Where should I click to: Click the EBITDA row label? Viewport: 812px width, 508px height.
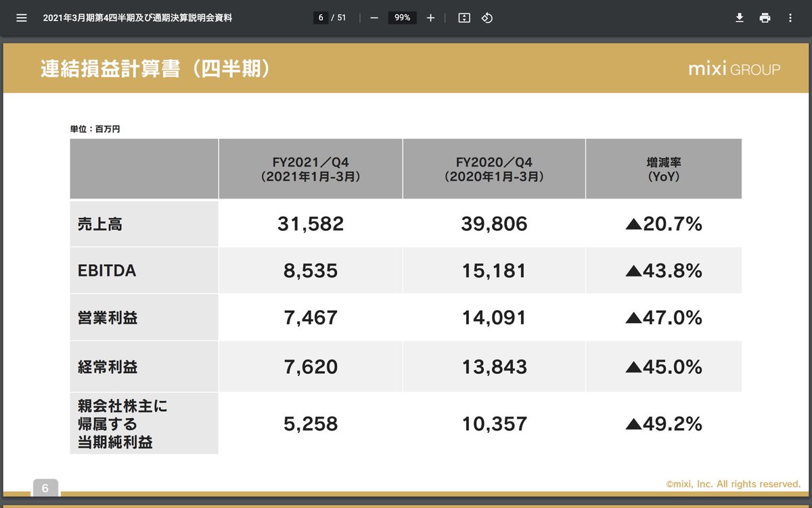click(x=144, y=271)
